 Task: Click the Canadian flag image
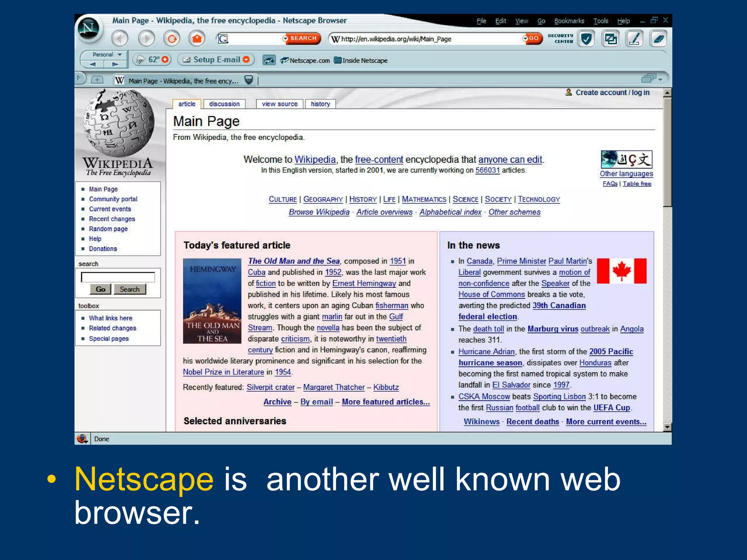622,271
